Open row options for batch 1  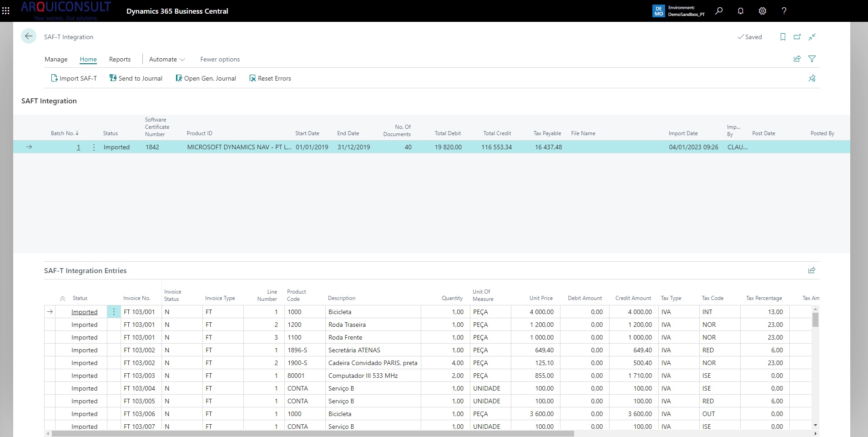pyautogui.click(x=94, y=147)
